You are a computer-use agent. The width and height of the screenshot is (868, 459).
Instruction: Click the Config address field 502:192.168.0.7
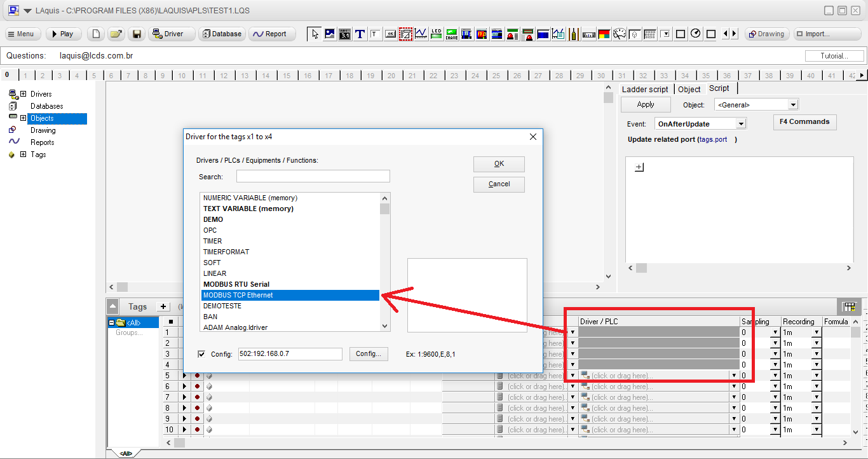tap(290, 354)
